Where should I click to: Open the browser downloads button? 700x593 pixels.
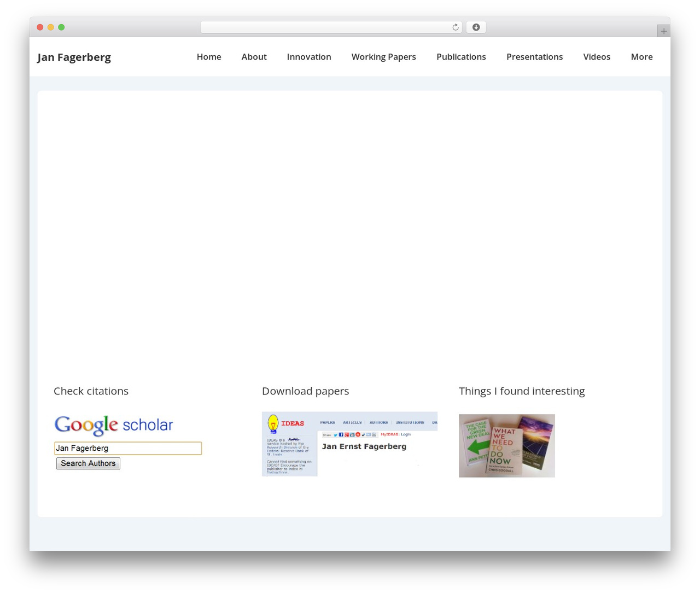coord(476,27)
